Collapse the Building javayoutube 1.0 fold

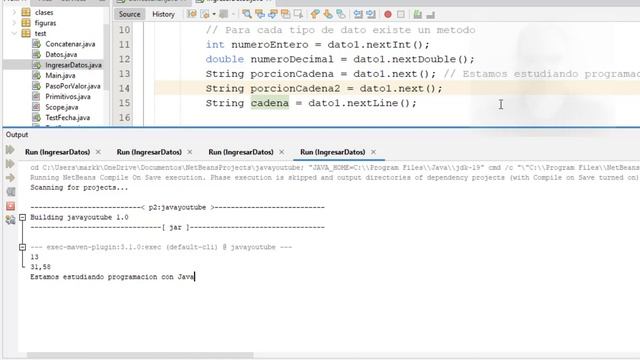tap(22, 218)
